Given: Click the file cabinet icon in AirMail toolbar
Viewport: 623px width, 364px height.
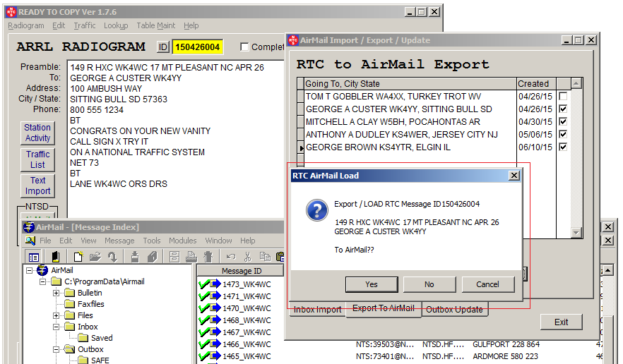Looking at the screenshot, I should pos(174,257).
